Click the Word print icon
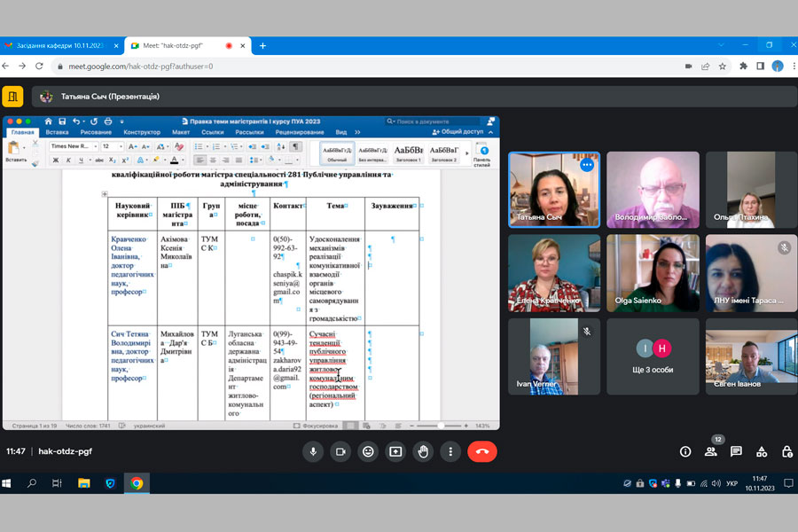 point(108,121)
